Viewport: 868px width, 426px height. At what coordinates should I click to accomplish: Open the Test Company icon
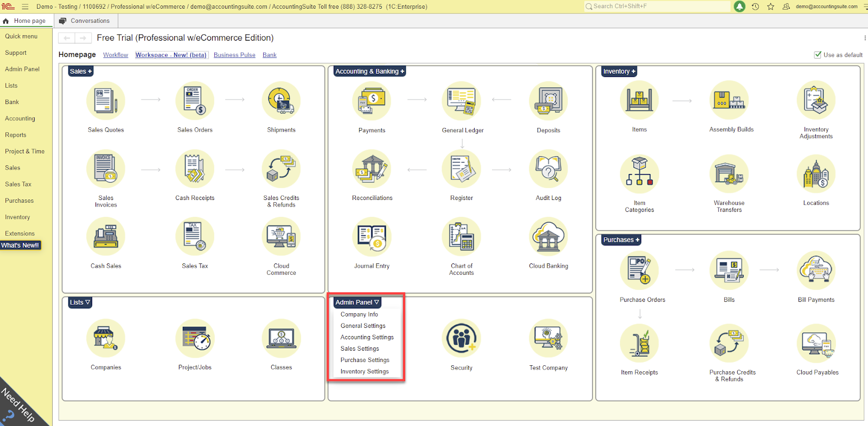[x=548, y=339]
